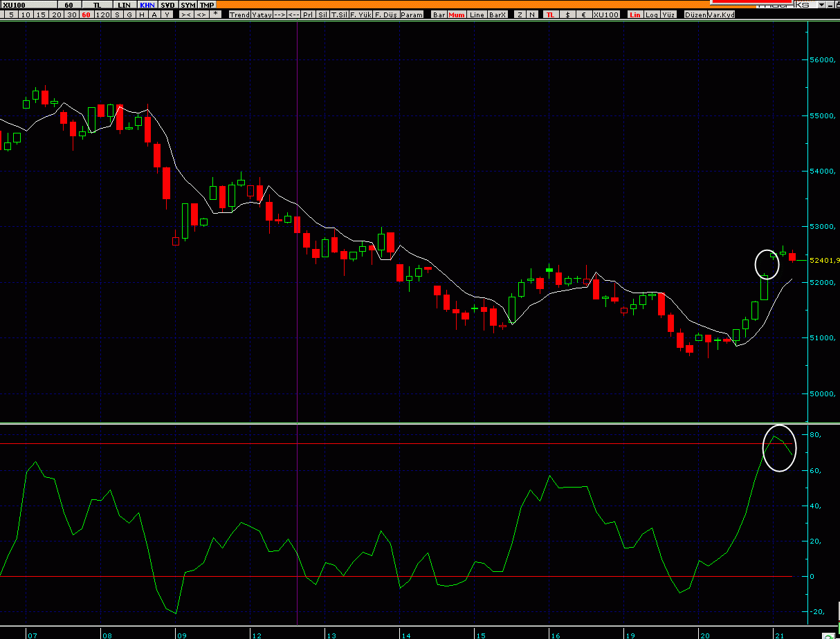Screen dimensions: 840x639
Task: Click the 80 indicator axis label
Action: tap(815, 435)
